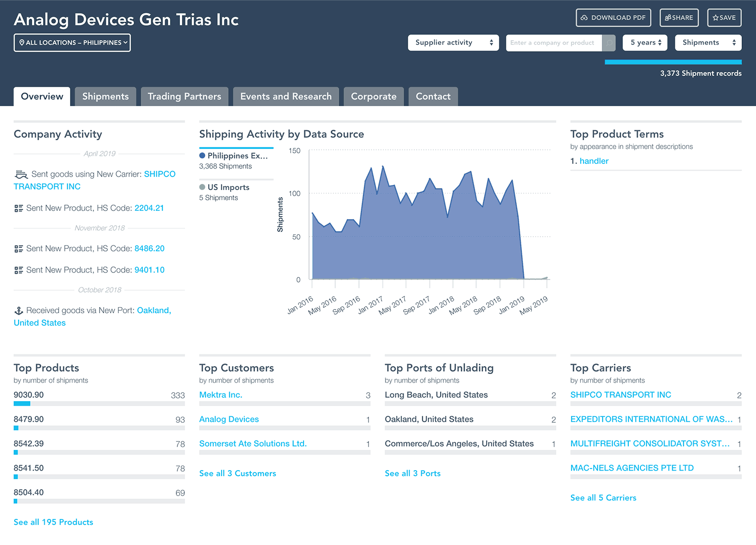This screenshot has height=545, width=756.
Task: Open EXPEDITORS INTERNATIONAL OF WAS... carrier link
Action: 651,419
